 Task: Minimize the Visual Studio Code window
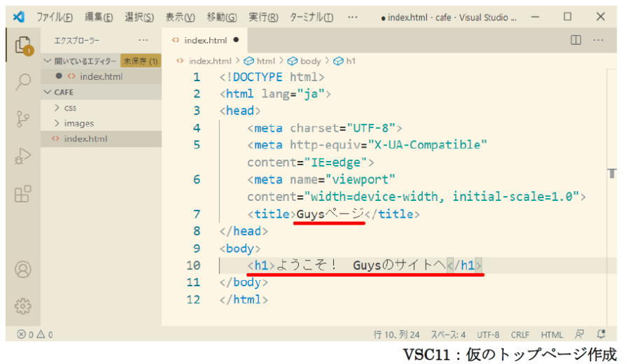pos(535,17)
